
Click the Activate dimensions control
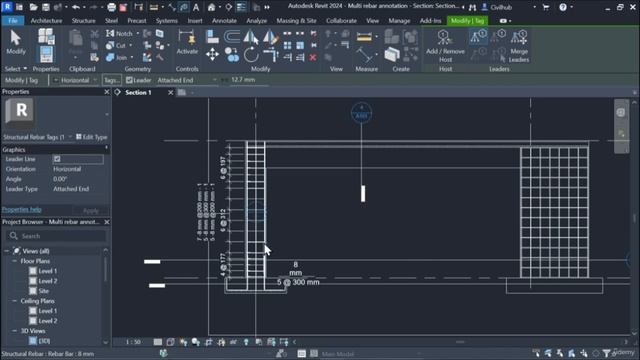pos(187,42)
